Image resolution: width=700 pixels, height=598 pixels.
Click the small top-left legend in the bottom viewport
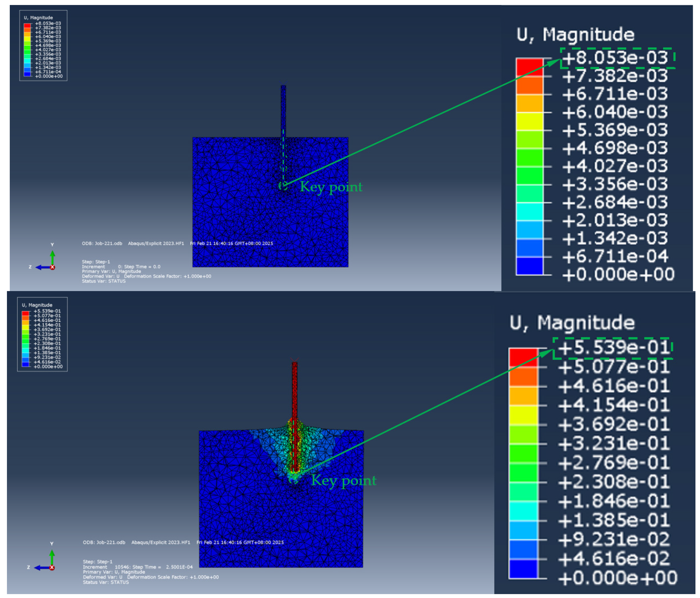(42, 334)
